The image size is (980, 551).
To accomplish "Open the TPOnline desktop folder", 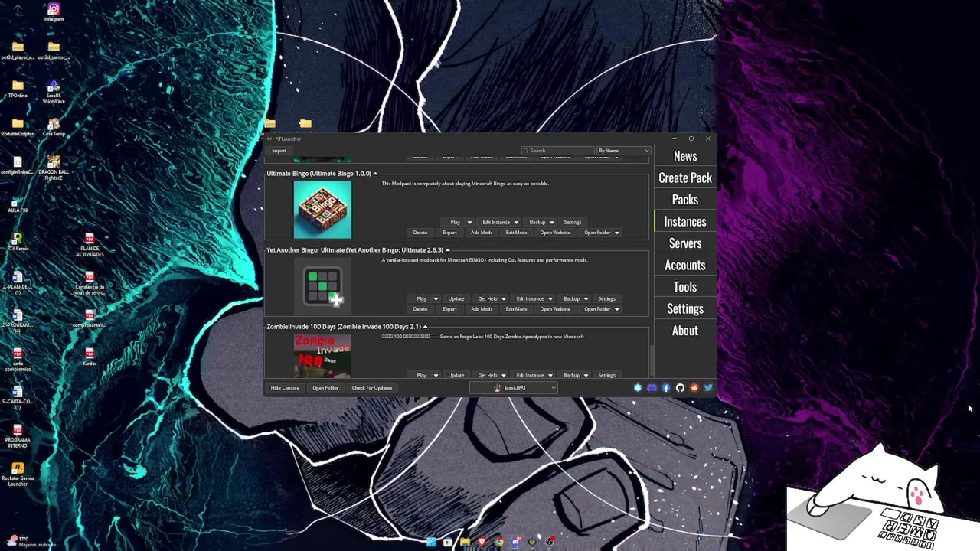I will 18,89.
